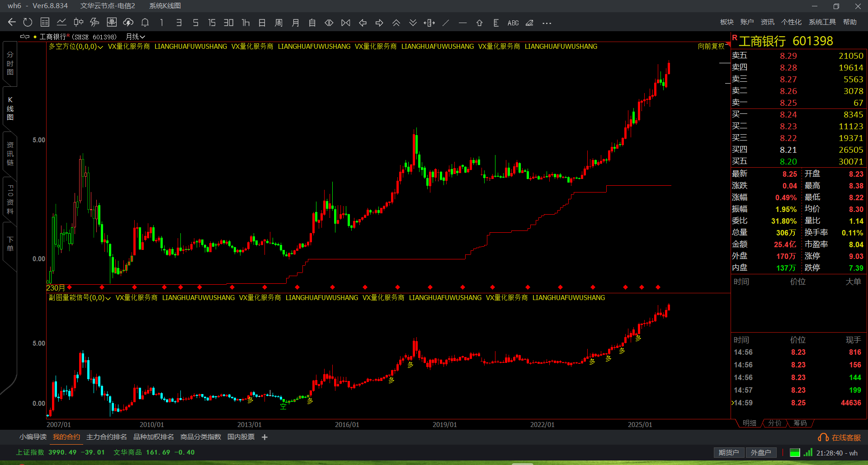868x465 pixels.
Task: Switch to the F10资料 side tab
Action: (10, 199)
